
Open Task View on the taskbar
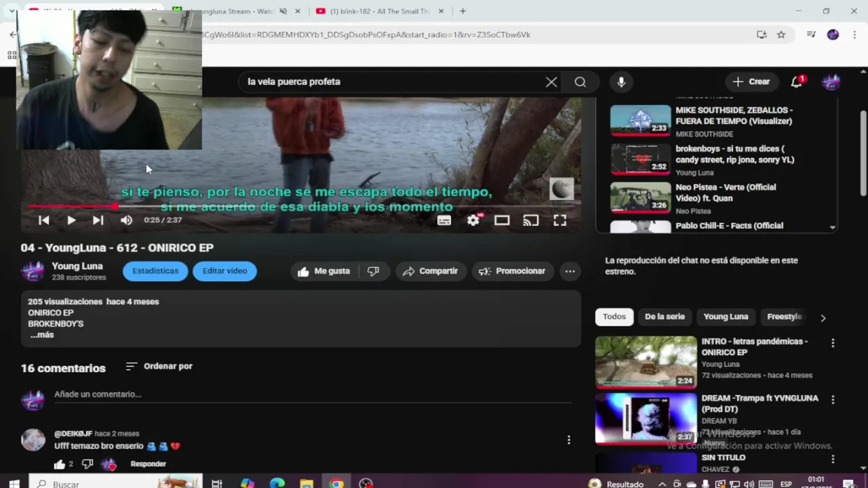click(217, 483)
